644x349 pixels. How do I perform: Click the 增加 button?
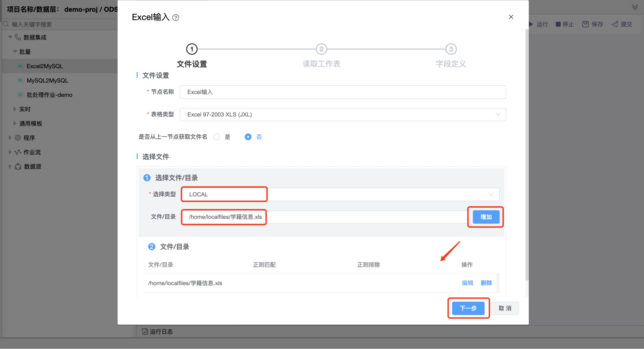(486, 217)
